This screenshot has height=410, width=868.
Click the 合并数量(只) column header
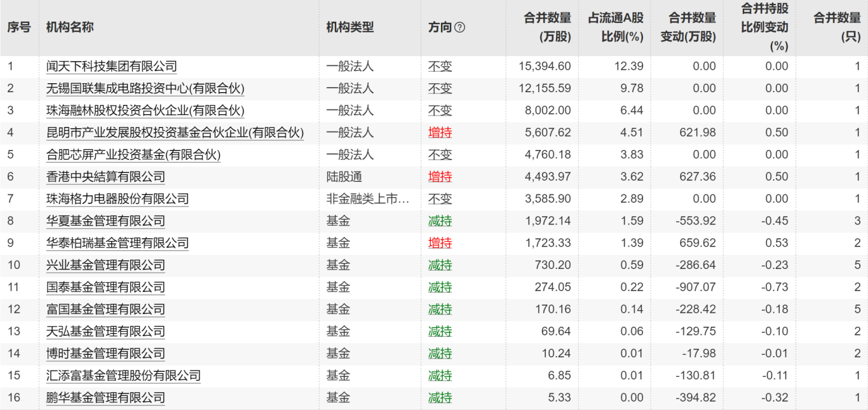tap(837, 27)
